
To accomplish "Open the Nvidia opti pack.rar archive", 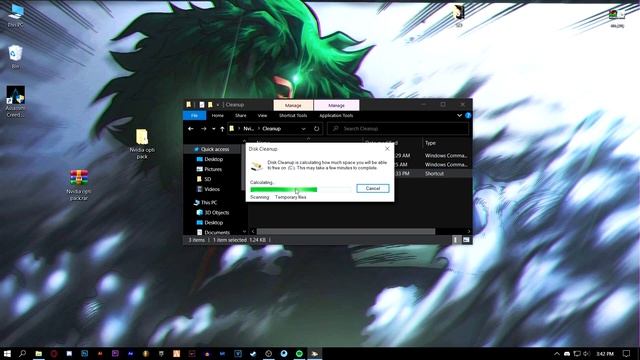I will [x=79, y=185].
